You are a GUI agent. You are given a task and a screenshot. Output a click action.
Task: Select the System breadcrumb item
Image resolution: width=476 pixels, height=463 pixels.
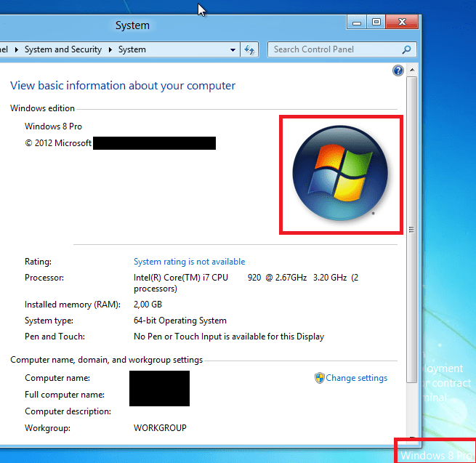coord(132,49)
